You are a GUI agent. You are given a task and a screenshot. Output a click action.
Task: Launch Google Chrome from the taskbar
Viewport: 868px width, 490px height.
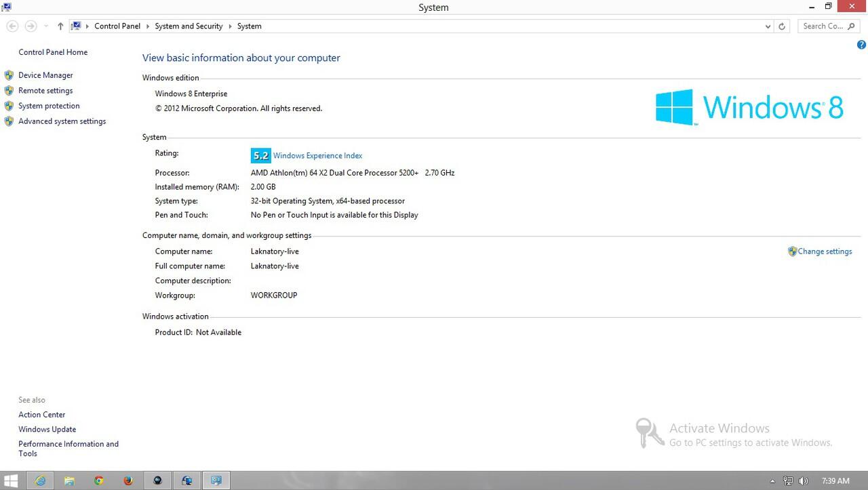(99, 481)
